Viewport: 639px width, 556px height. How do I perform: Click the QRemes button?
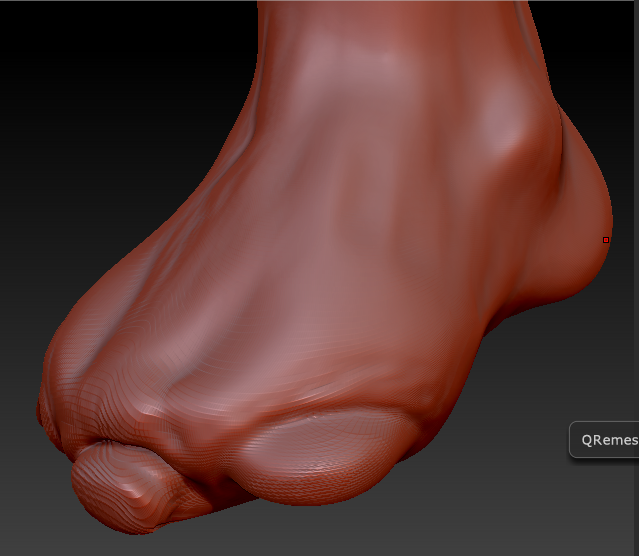604,439
